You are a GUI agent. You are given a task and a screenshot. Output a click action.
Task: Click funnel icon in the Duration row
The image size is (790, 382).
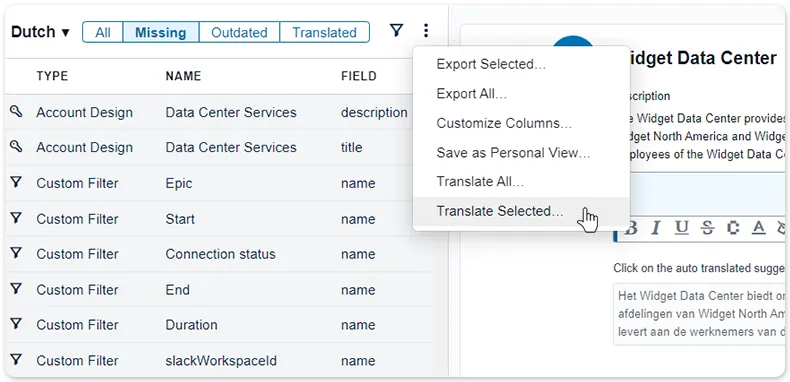pyautogui.click(x=16, y=324)
